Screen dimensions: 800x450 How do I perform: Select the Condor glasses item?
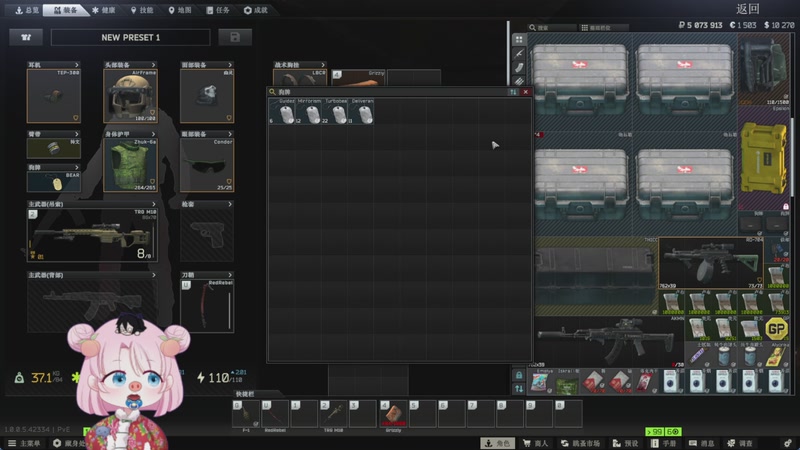207,165
